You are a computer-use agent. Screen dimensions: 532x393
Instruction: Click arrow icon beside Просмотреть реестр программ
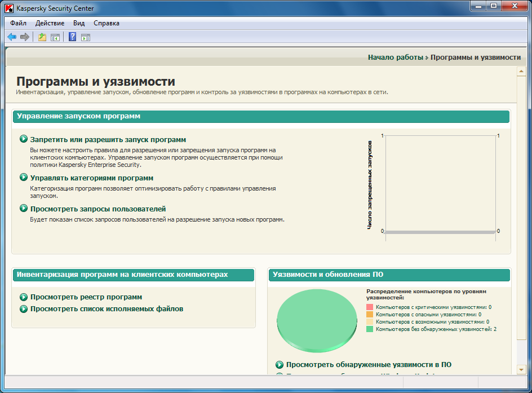click(x=24, y=297)
